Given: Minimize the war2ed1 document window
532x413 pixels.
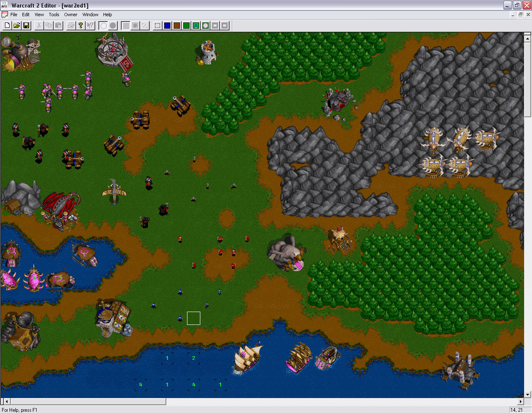Looking at the screenshot, I should 513,15.
